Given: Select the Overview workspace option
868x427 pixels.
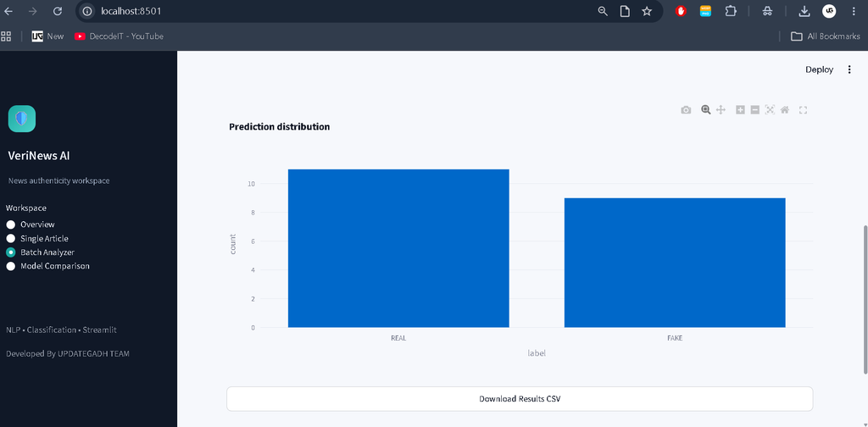Looking at the screenshot, I should coord(31,225).
